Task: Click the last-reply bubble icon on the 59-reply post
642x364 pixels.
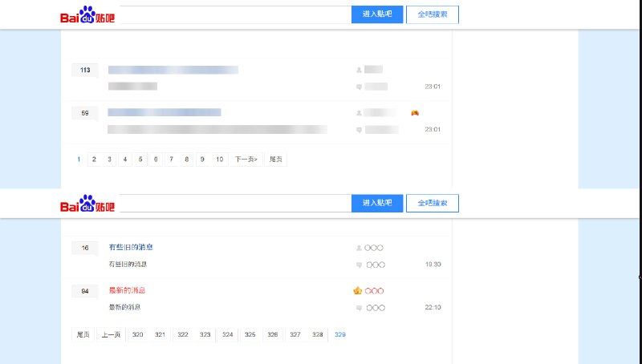Action: (x=359, y=130)
